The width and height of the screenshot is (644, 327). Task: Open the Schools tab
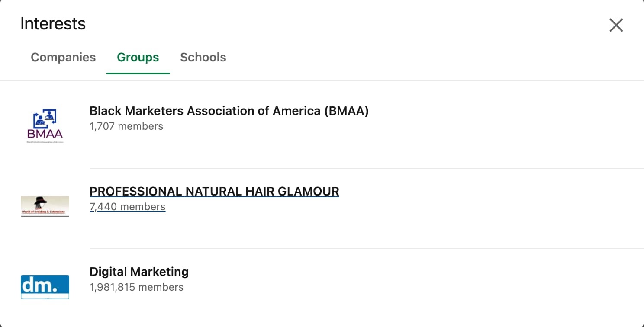click(x=203, y=57)
